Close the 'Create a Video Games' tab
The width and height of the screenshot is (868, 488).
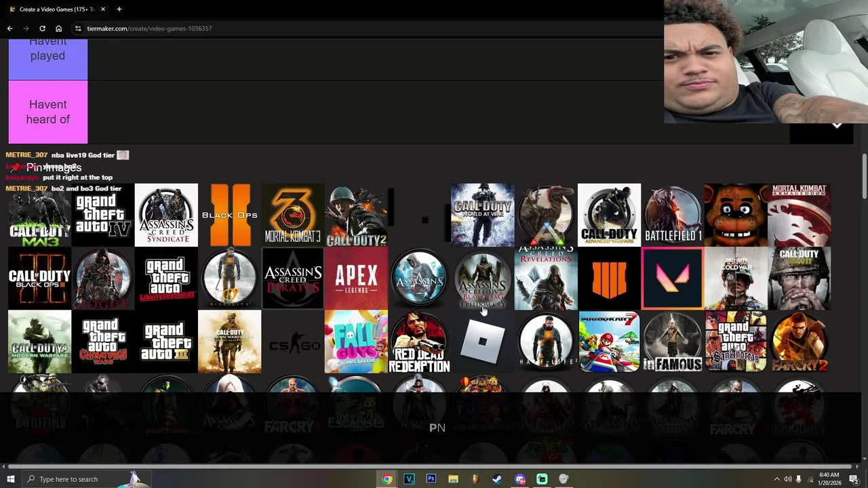click(x=102, y=9)
